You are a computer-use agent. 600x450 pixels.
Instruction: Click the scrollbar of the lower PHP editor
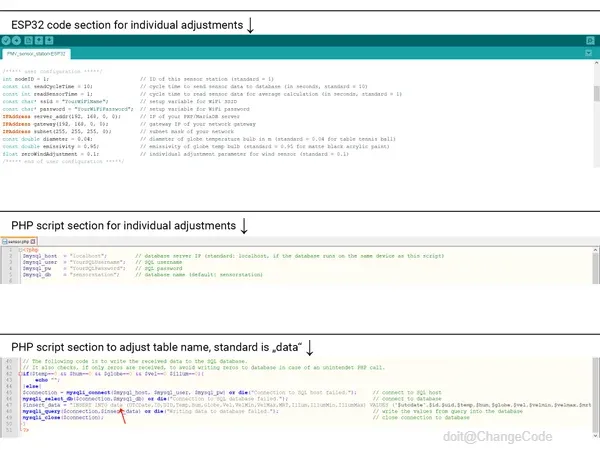(596, 395)
